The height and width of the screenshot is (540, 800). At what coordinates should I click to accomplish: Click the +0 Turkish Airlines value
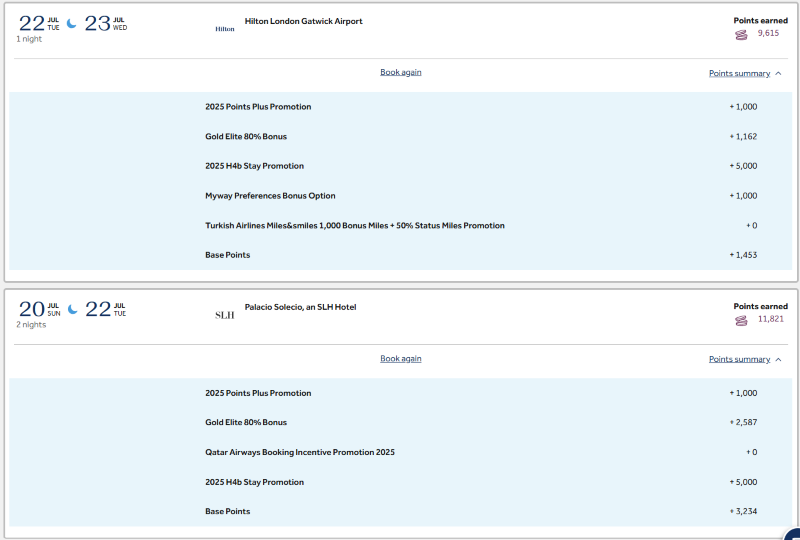752,225
